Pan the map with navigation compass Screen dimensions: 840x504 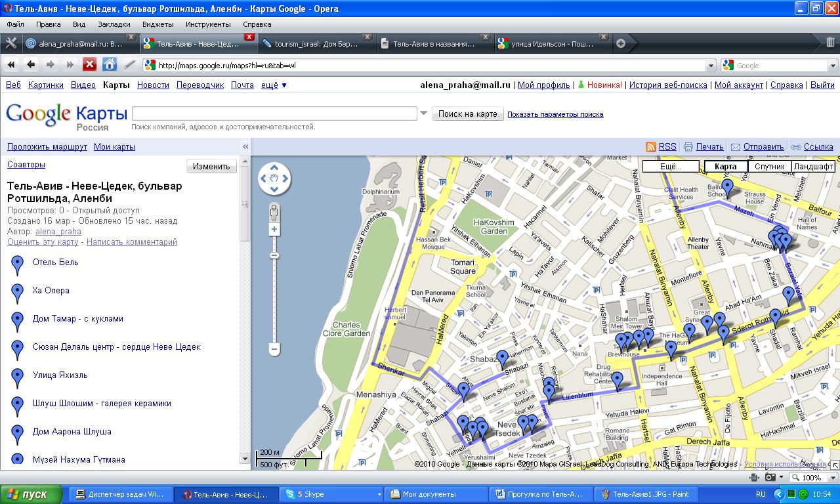click(x=274, y=178)
